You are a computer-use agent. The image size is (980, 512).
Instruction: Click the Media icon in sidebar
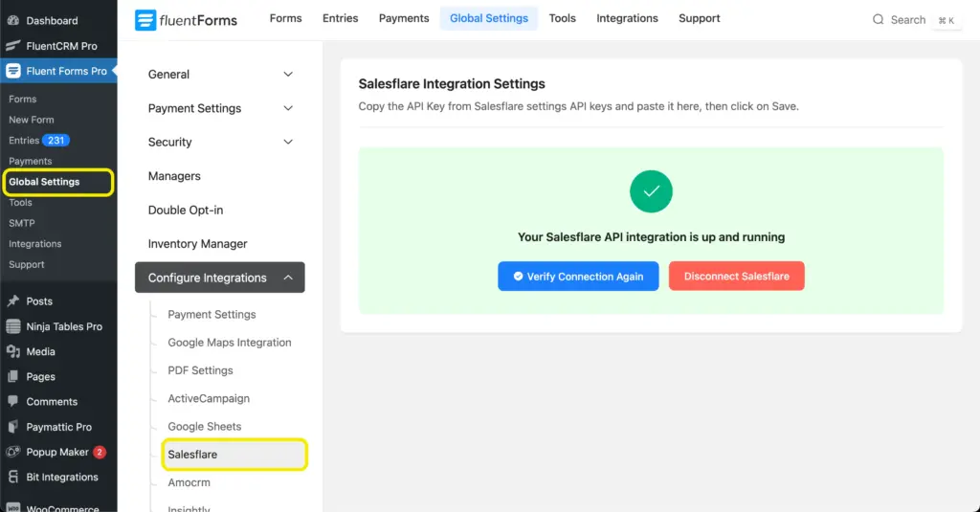pos(13,351)
